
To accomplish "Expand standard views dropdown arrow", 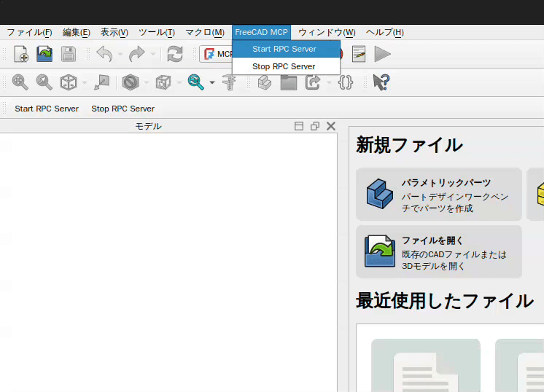I will pyautogui.click(x=179, y=82).
